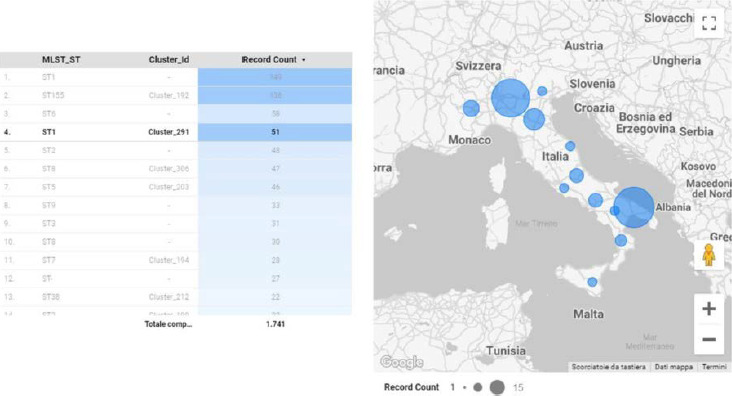The width and height of the screenshot is (732, 396).
Task: Select the highlighted ST1 Cluster_291 row
Action: click(176, 132)
